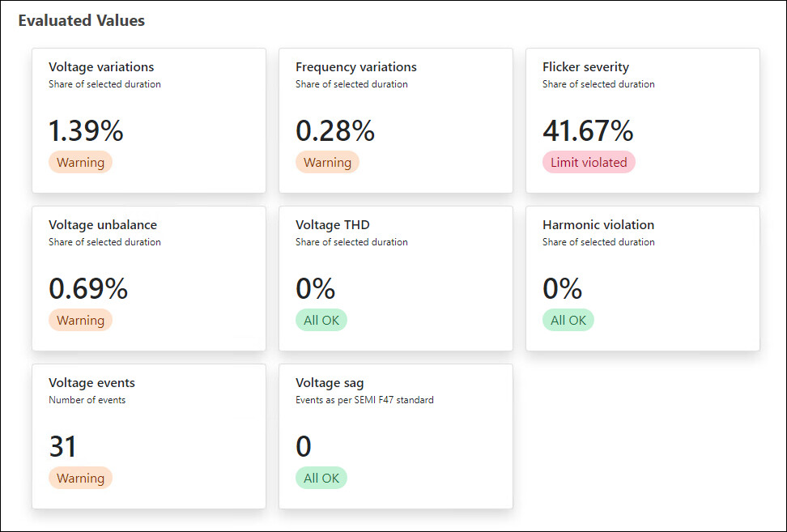Screen dimensions: 787x532
Task: Select the 0.28% frequency variations value
Action: pyautogui.click(x=335, y=130)
